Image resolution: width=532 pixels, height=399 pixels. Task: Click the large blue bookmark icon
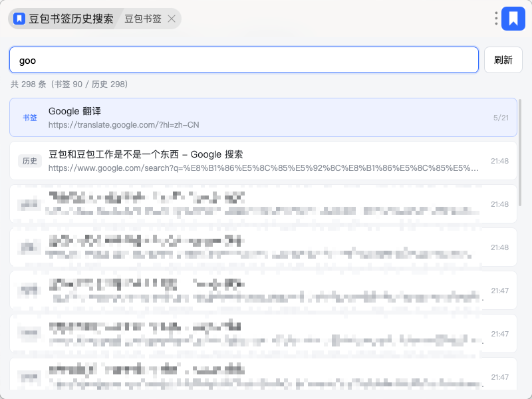click(x=513, y=19)
